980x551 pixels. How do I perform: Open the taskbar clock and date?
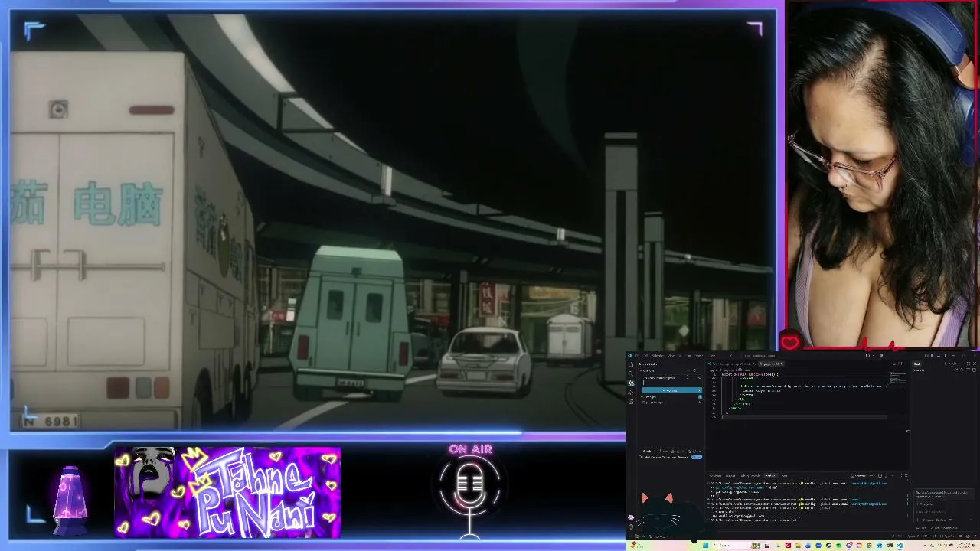click(964, 545)
